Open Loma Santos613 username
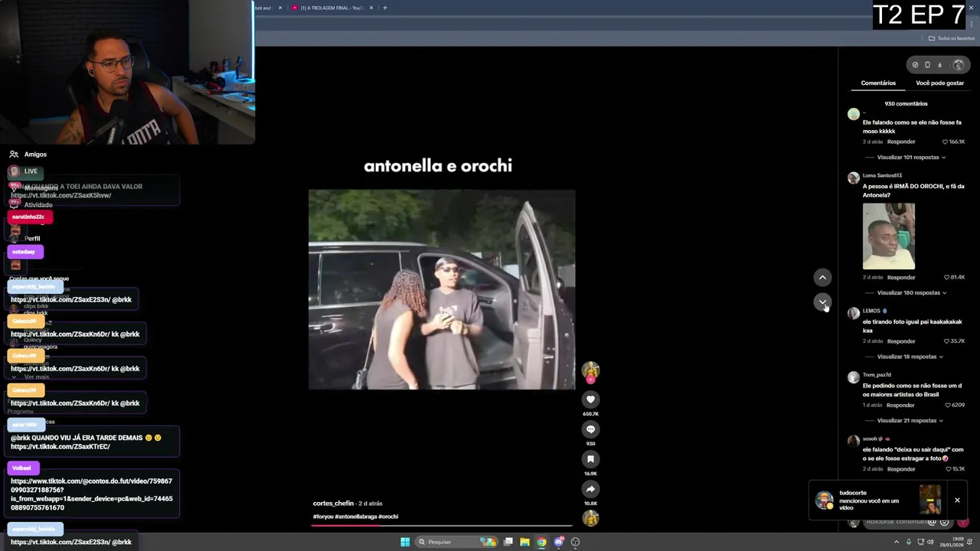Image resolution: width=980 pixels, height=551 pixels. 882,175
